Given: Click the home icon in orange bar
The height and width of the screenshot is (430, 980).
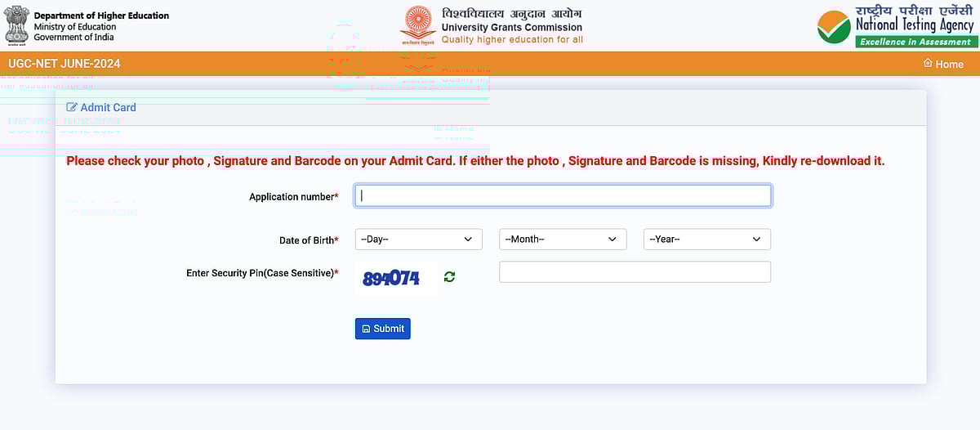Looking at the screenshot, I should coord(928,63).
